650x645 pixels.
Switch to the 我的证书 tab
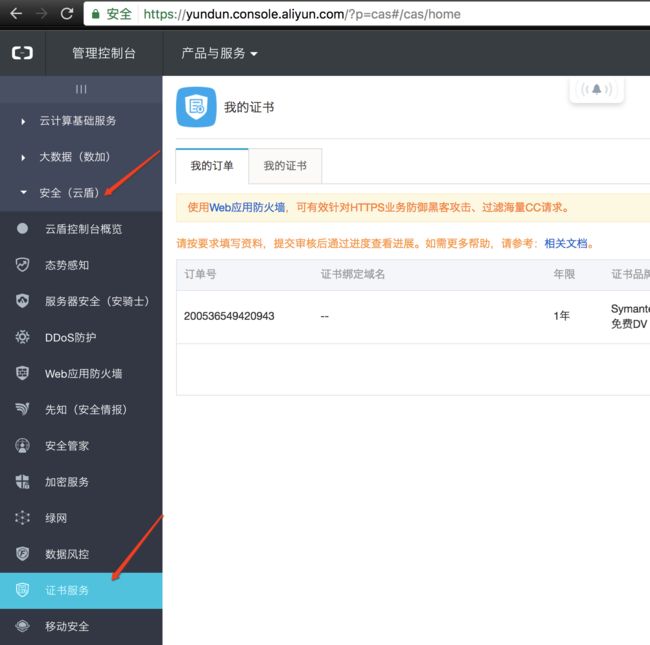(285, 166)
